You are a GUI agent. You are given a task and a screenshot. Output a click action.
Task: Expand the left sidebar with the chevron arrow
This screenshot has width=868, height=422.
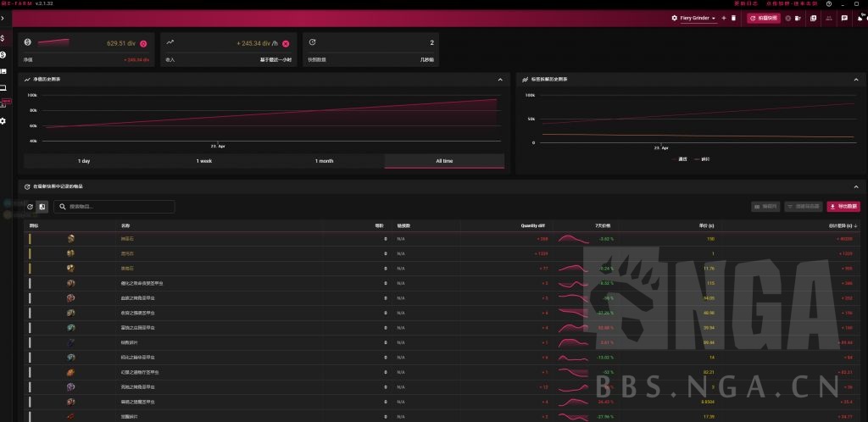point(3,18)
